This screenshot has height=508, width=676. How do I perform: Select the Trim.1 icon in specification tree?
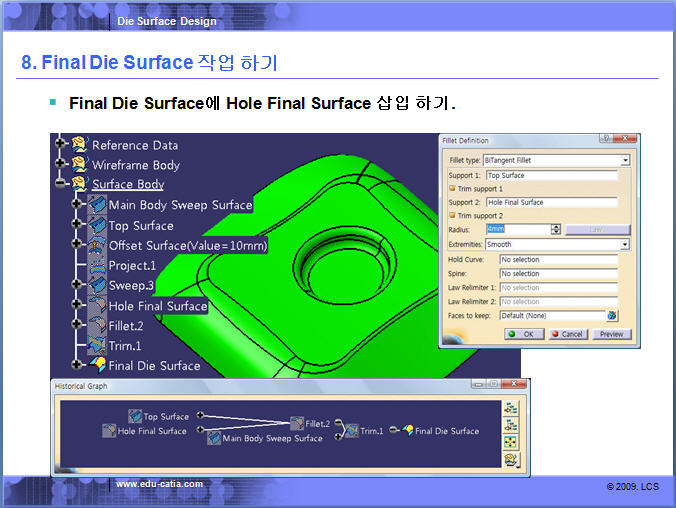point(97,345)
